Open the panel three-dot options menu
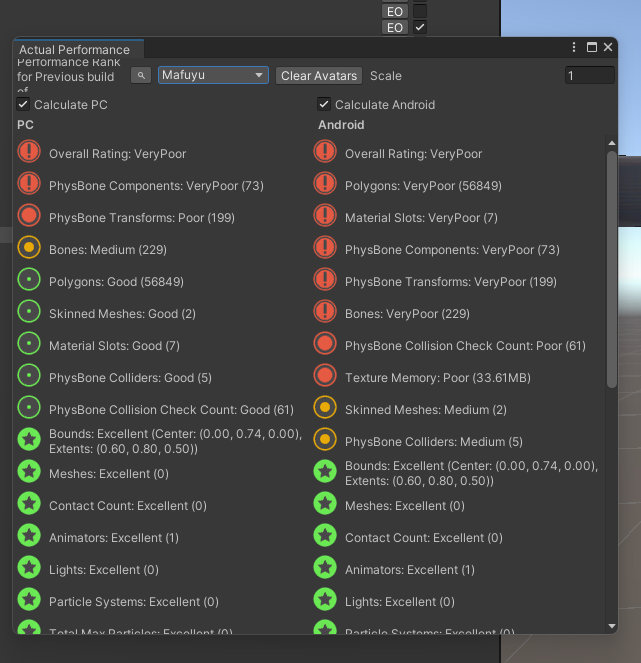Image resolution: width=641 pixels, height=663 pixels. [x=574, y=47]
